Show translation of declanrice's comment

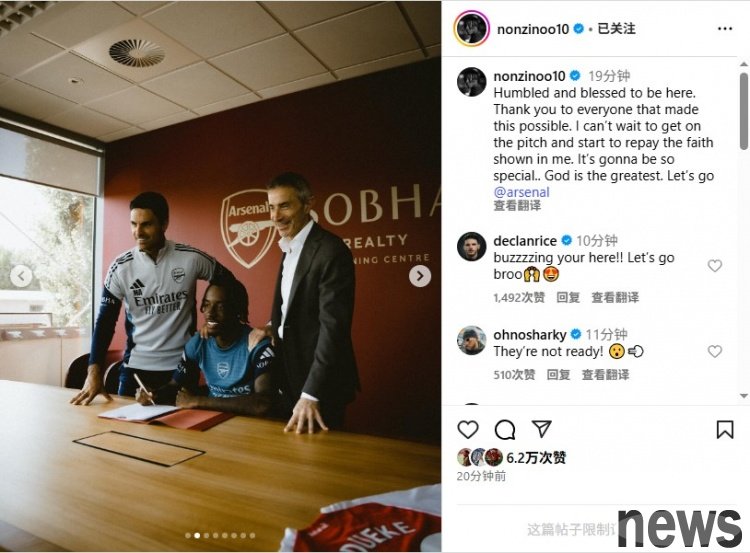click(615, 298)
